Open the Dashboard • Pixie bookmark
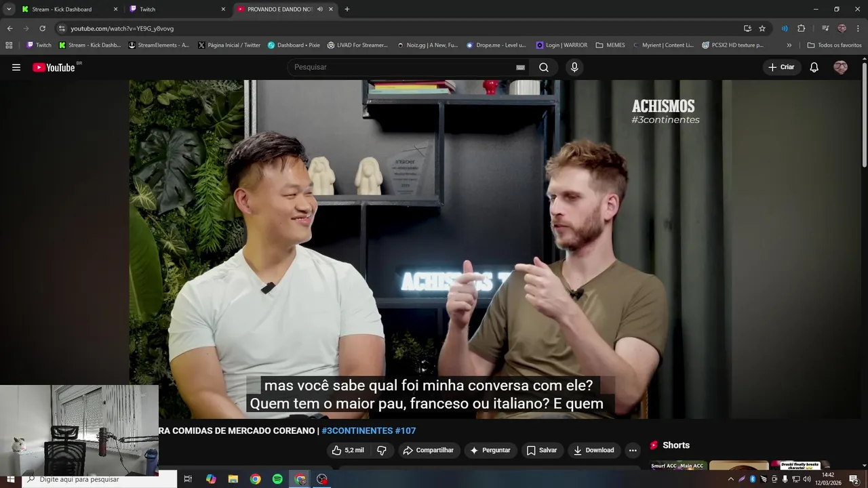Screen dimensions: 868x488 [294, 45]
